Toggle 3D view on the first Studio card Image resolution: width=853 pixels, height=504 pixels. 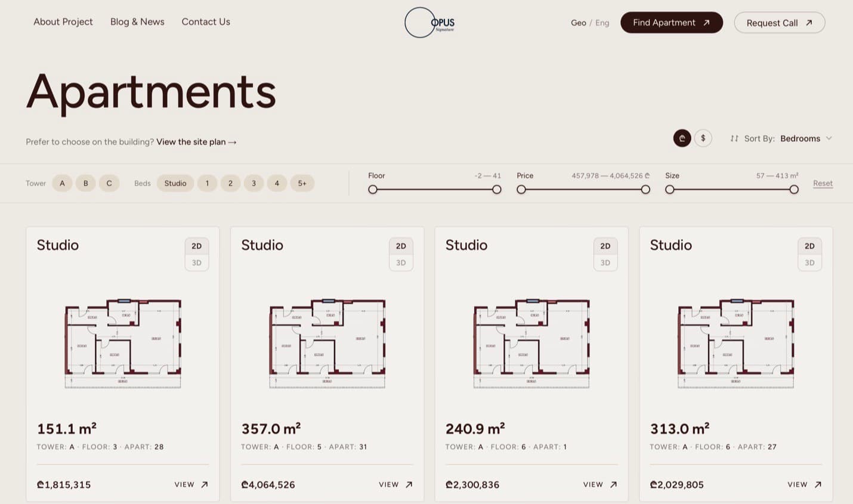tap(197, 262)
